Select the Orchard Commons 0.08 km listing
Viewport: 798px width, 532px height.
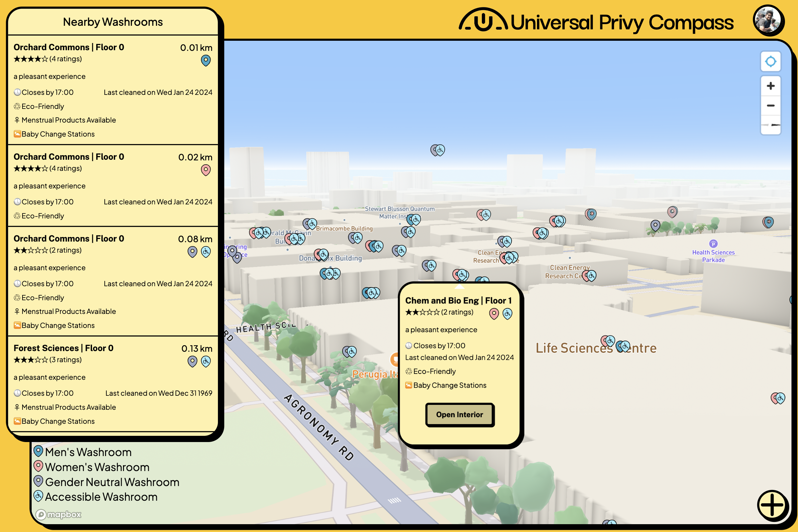[113, 282]
